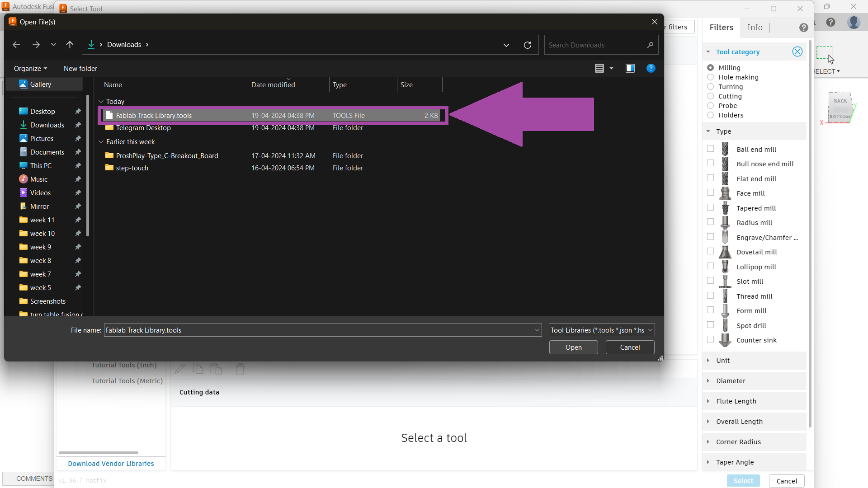Click the Ball end mill icon
The width and height of the screenshot is (868, 488).
pos(725,149)
